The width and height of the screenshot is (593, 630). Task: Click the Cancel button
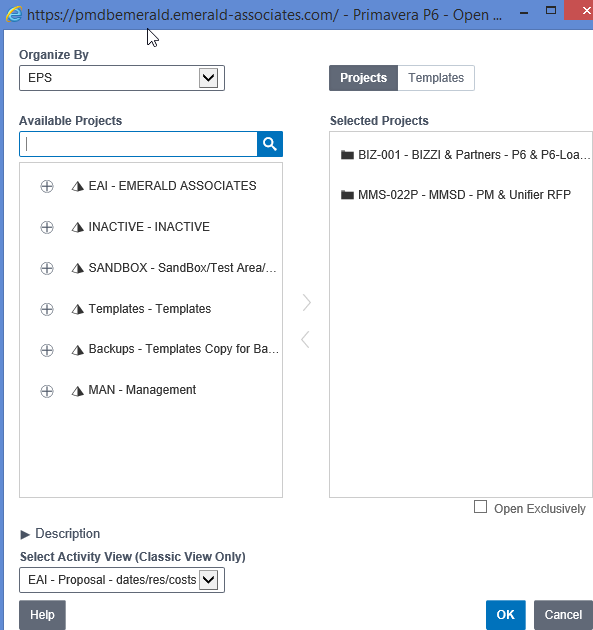coord(563,615)
